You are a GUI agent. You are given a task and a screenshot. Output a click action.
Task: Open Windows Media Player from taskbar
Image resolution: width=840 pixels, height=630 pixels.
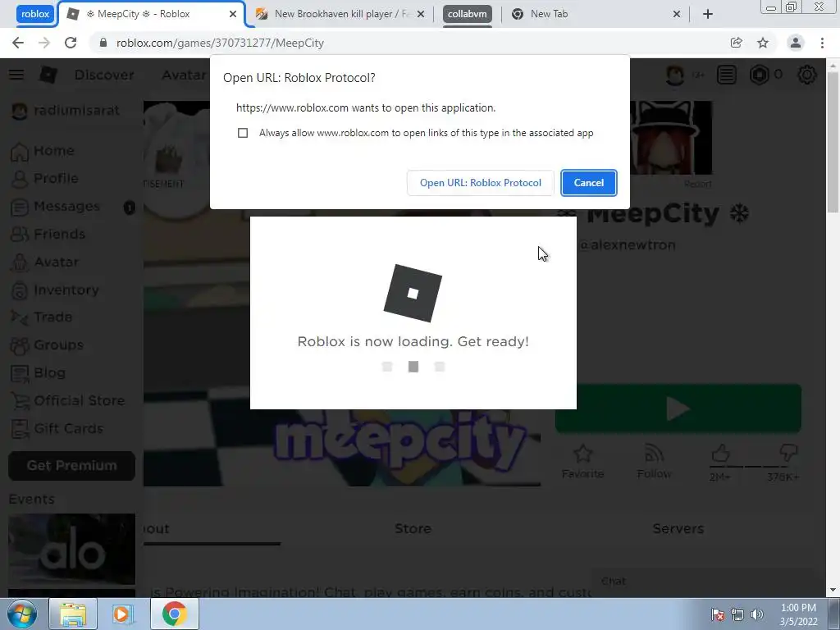(123, 614)
